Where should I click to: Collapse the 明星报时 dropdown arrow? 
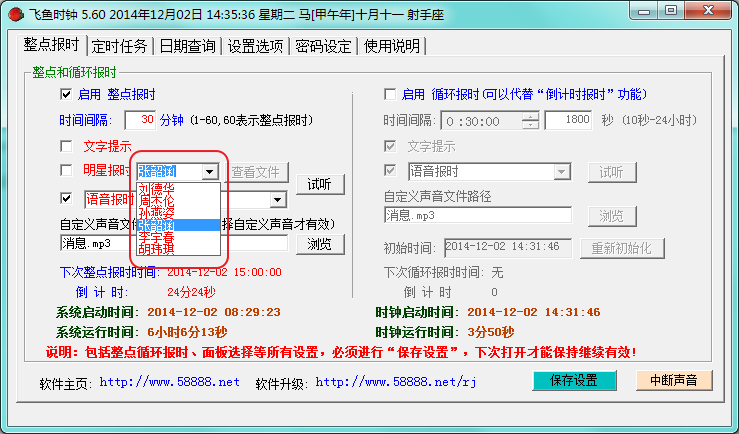tap(210, 172)
